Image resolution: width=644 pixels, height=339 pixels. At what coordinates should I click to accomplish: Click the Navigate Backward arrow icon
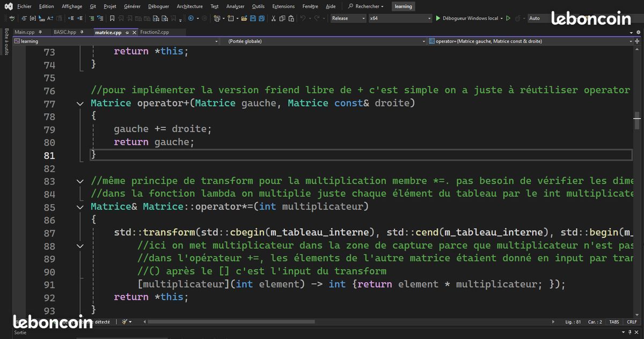192,18
